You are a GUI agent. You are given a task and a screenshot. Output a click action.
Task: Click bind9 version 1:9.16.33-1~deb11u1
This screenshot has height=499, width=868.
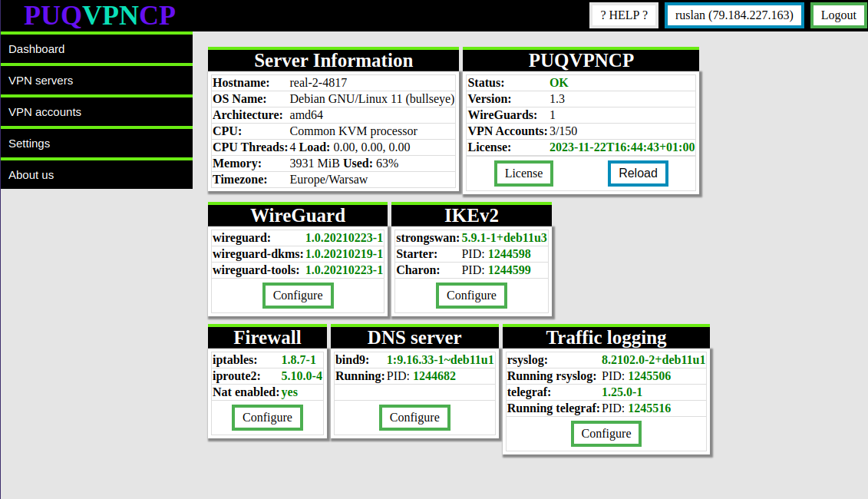click(x=440, y=360)
